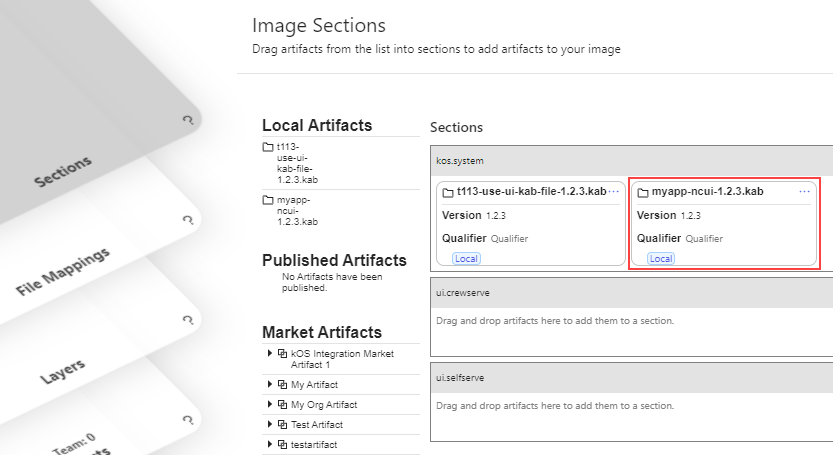Expand the My Artifact market entry
Screen dimensions: 833x455
coord(269,384)
